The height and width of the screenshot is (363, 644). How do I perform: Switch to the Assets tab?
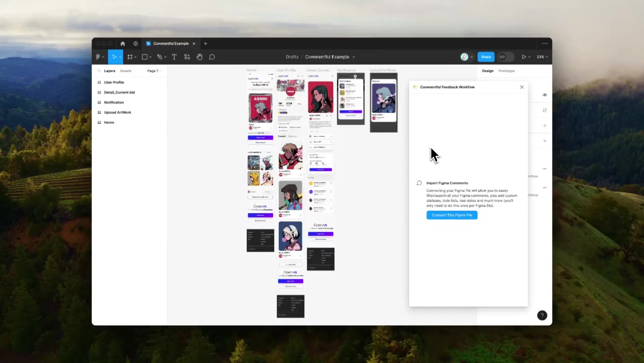tap(126, 71)
